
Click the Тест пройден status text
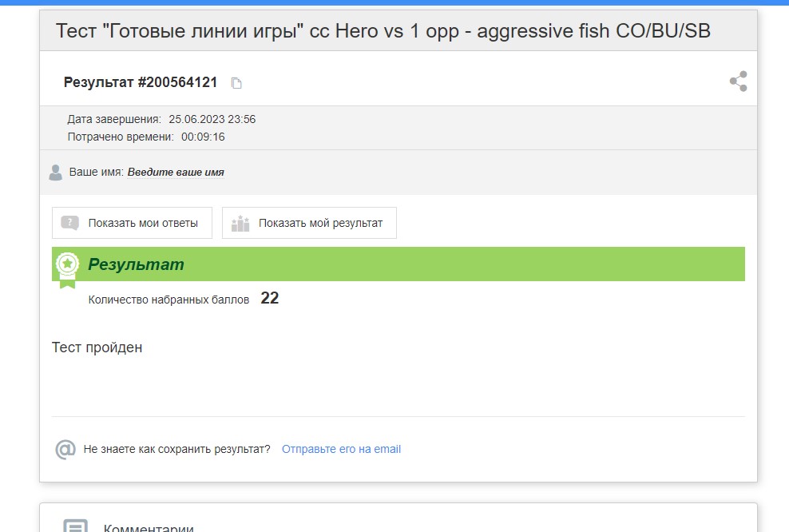click(x=97, y=347)
